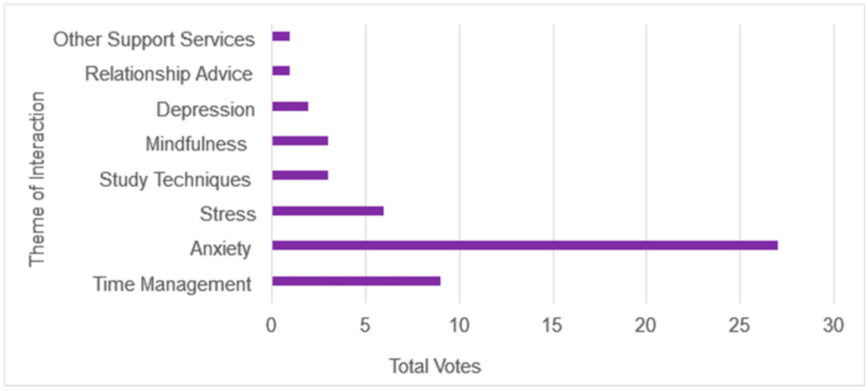Click the Stress bar

327,211
